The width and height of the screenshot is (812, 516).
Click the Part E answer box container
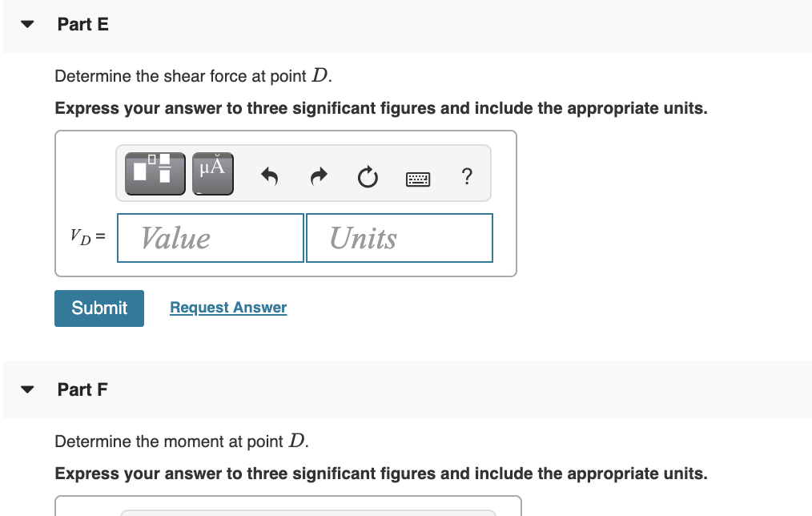[285, 204]
